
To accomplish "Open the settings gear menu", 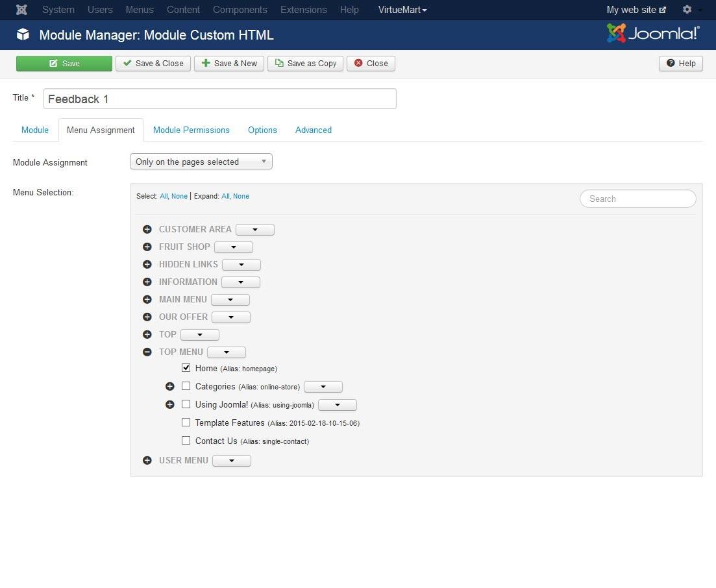I will [687, 10].
